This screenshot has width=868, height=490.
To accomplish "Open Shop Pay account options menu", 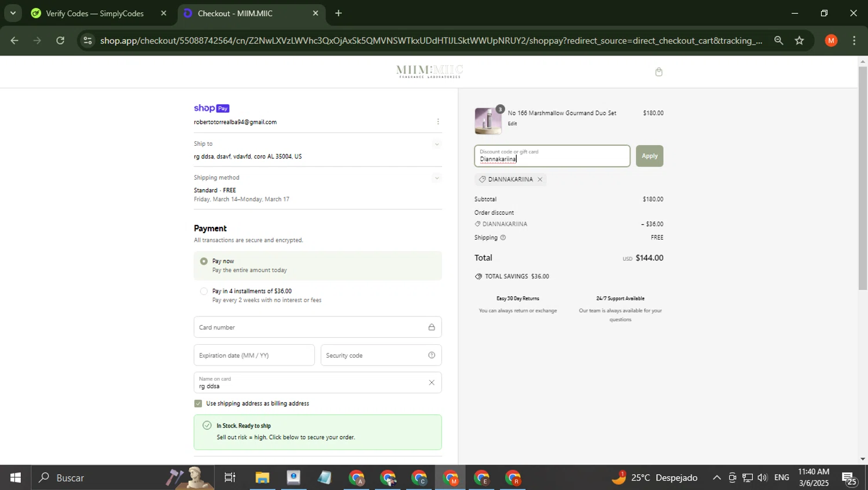I will pyautogui.click(x=437, y=121).
